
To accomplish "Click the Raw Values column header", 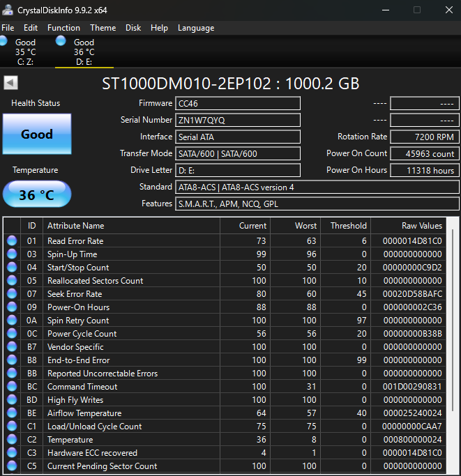I will [408, 226].
